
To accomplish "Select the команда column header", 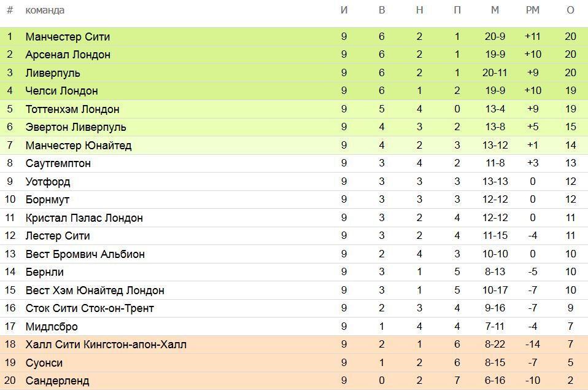I will pyautogui.click(x=45, y=10).
